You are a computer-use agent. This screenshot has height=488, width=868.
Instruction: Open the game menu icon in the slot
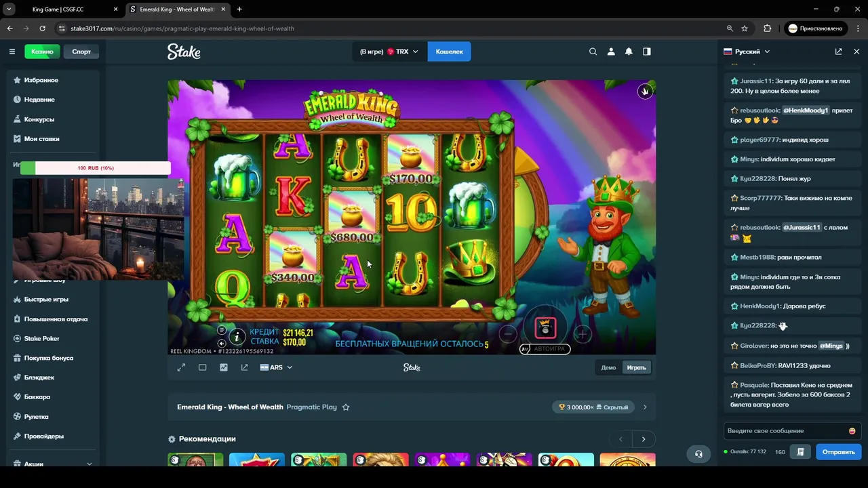pos(221,330)
